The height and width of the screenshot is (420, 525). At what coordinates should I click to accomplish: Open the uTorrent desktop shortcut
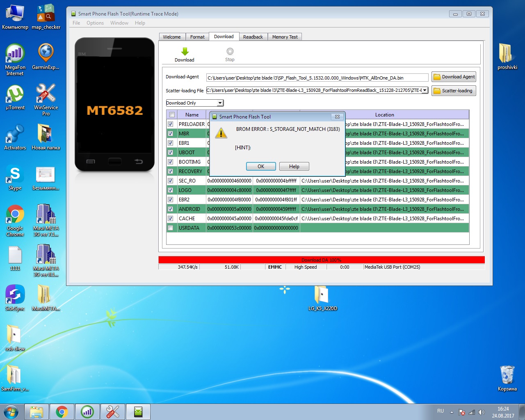[x=15, y=94]
